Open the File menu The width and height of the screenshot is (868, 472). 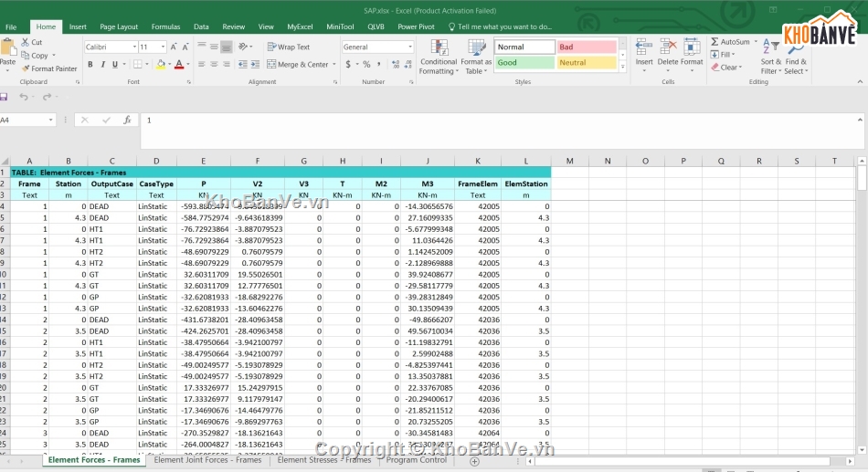click(x=11, y=26)
